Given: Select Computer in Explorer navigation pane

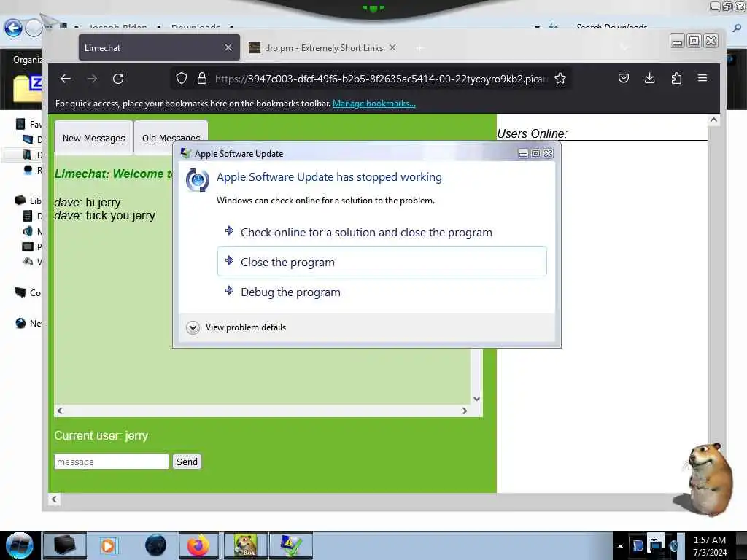Looking at the screenshot, I should click(28, 292).
